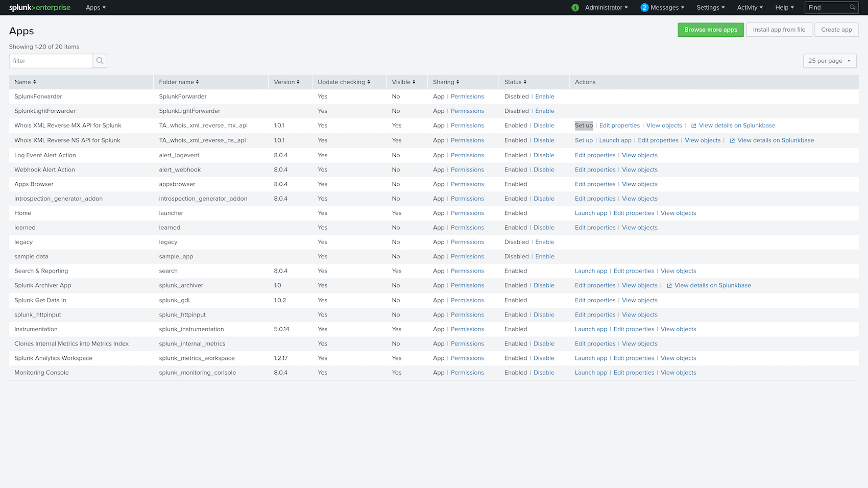This screenshot has width=868, height=488.
Task: Click inside the filter text field
Action: (x=51, y=61)
